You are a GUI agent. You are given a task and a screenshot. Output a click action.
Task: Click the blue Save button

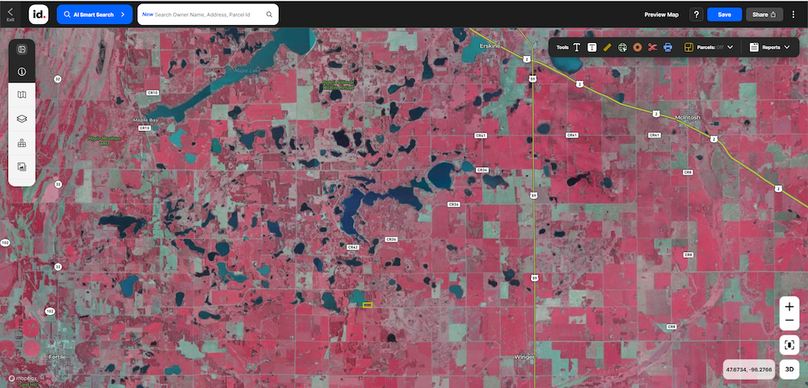pos(725,14)
